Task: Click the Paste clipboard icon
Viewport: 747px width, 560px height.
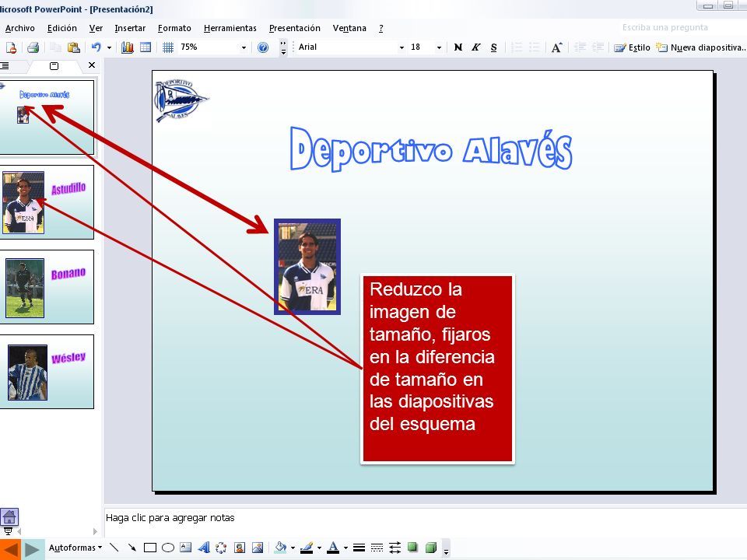Action: coord(74,47)
